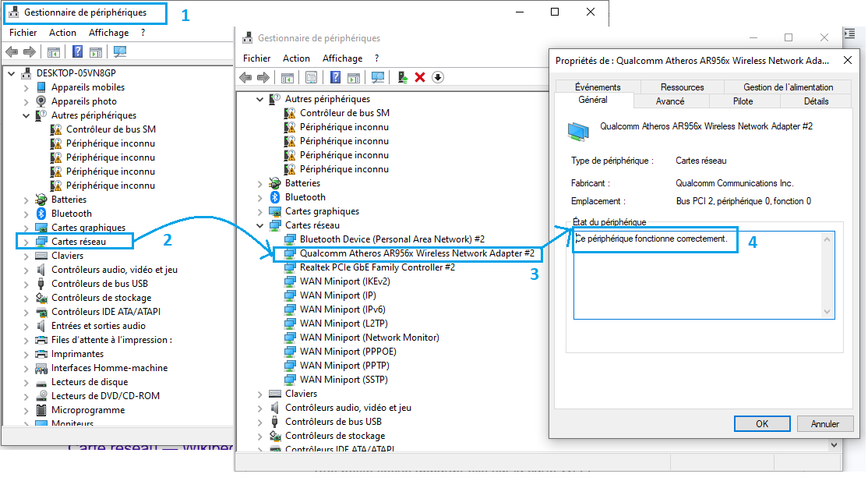Toggle console tree icon in middle window toolbar
Screen dimensions: 868x481
tap(288, 78)
